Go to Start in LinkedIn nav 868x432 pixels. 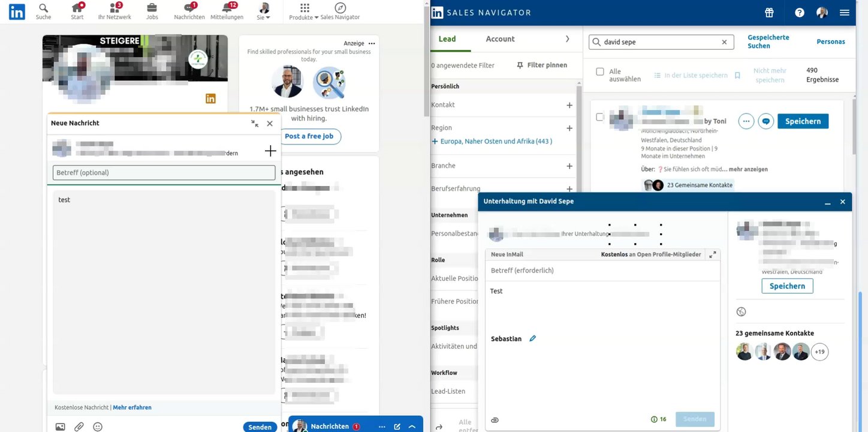[77, 11]
